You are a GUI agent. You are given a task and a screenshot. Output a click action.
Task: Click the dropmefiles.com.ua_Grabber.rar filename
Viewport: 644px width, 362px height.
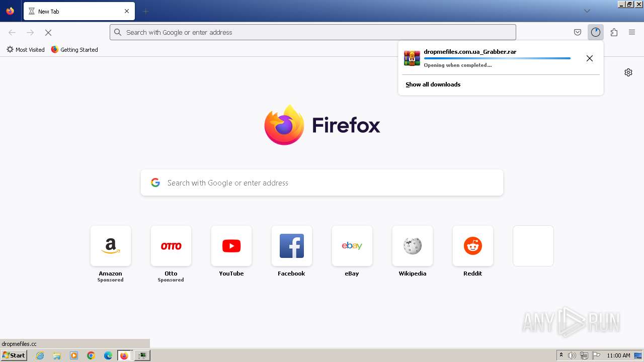[x=470, y=51]
